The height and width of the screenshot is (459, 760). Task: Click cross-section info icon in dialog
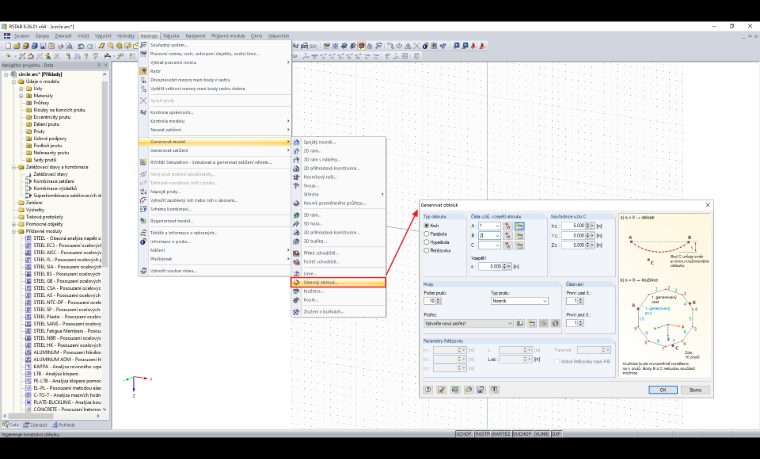coord(555,323)
